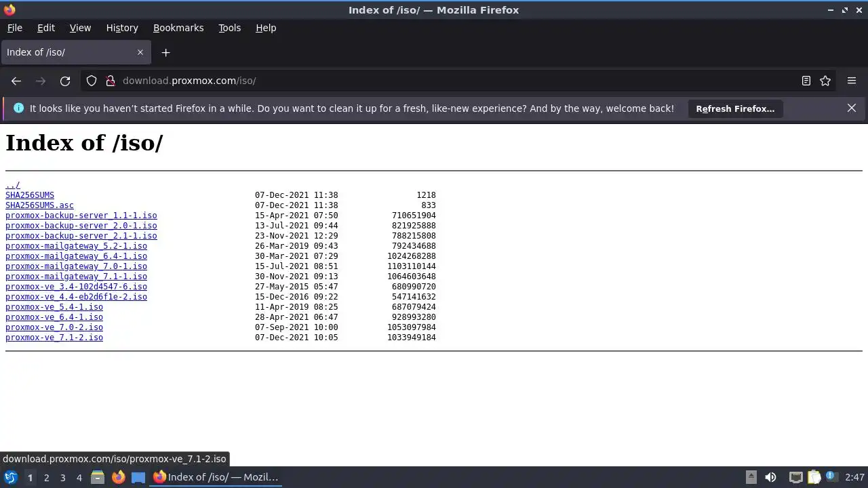Open the View menu
Screen dimensions: 868x488
(80, 28)
